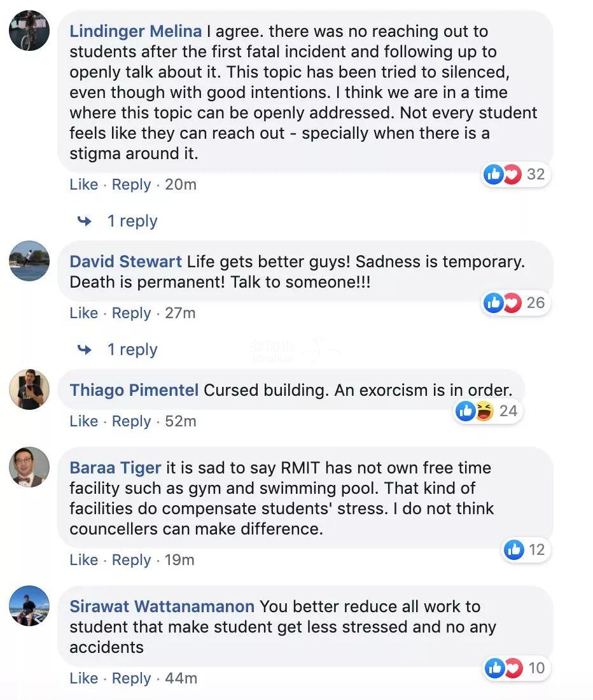Open Sirawat Wattanamanon's profile name link
The image size is (593, 700).
click(x=162, y=606)
